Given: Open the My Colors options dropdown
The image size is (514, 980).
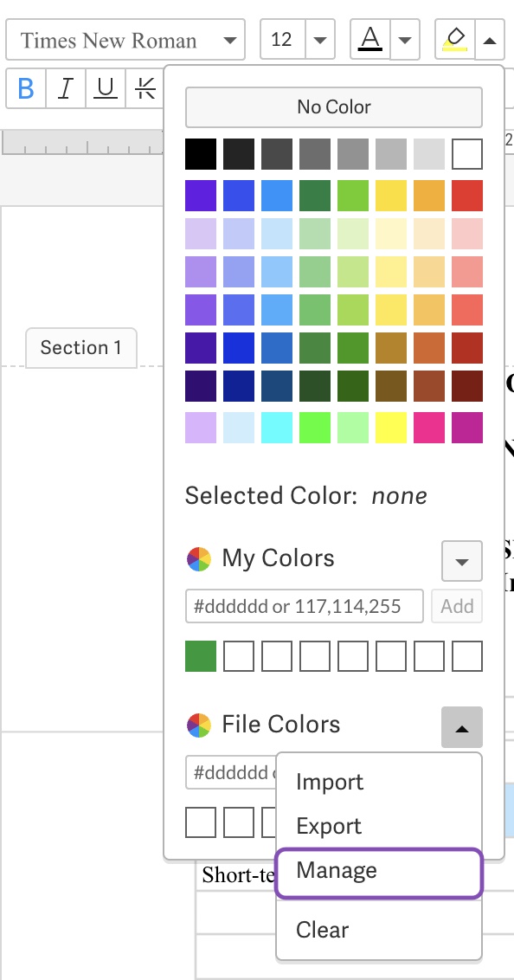Looking at the screenshot, I should click(x=462, y=561).
